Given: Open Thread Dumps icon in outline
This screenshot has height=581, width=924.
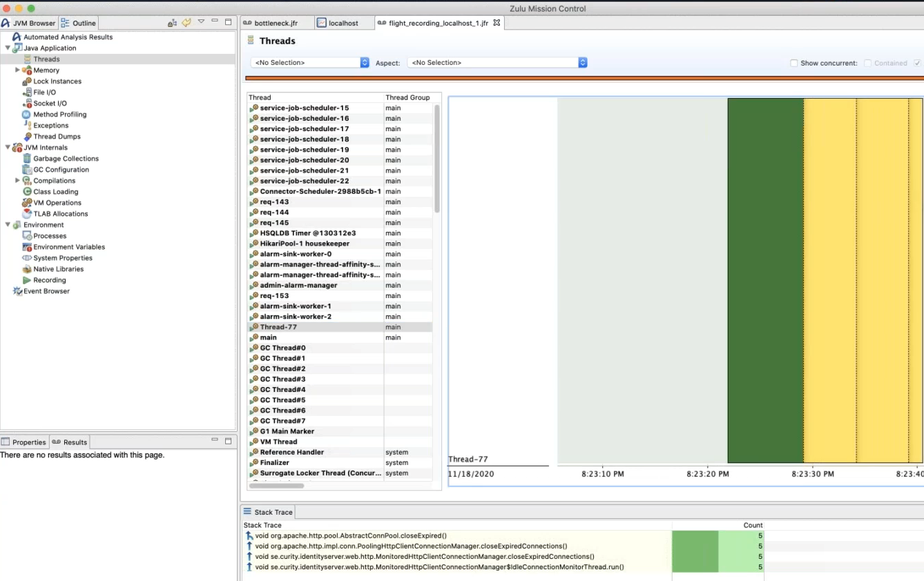Looking at the screenshot, I should 27,137.
